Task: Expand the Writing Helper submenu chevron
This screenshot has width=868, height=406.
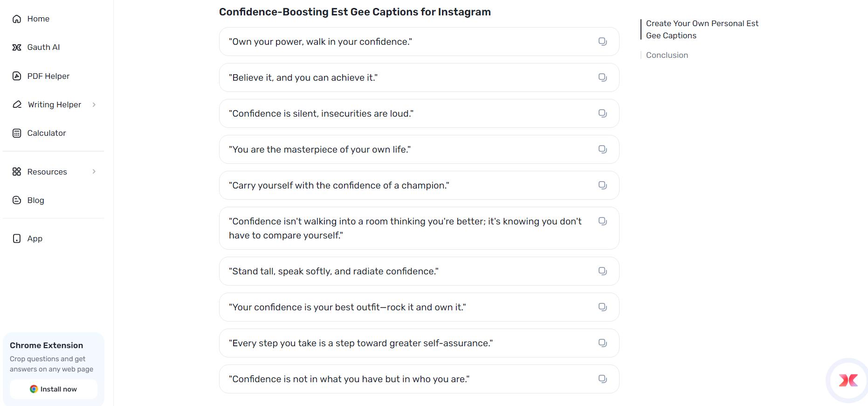Action: (x=95, y=105)
